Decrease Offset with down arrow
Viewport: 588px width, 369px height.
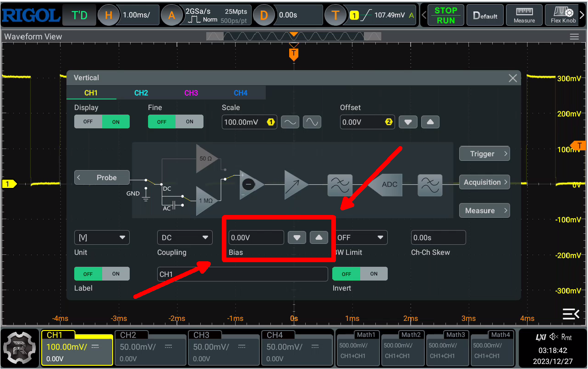pos(408,122)
